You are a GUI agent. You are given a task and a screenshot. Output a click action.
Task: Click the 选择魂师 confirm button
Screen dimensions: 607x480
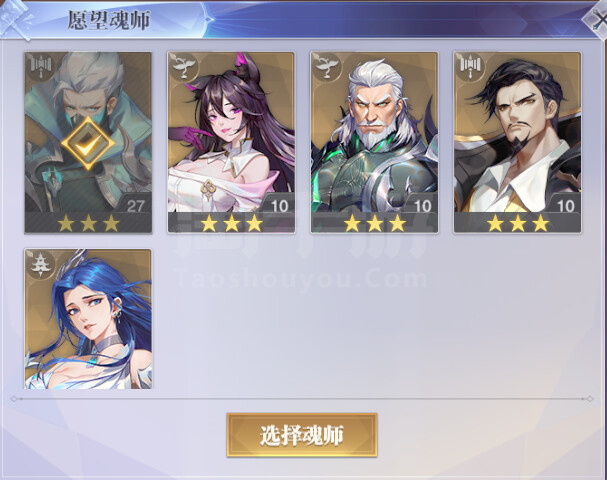pyautogui.click(x=302, y=435)
